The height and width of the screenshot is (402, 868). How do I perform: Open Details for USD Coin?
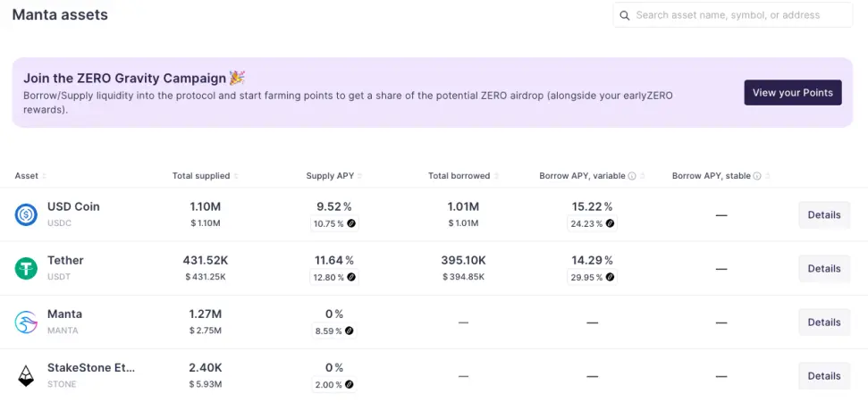coord(824,214)
